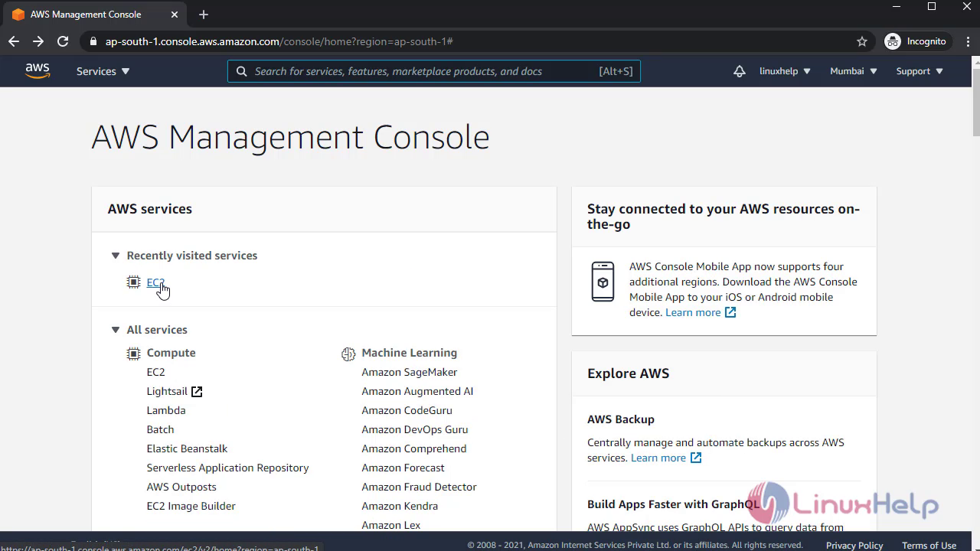Screen dimensions: 980x551
Task: Click the search services input field
Action: click(x=434, y=71)
